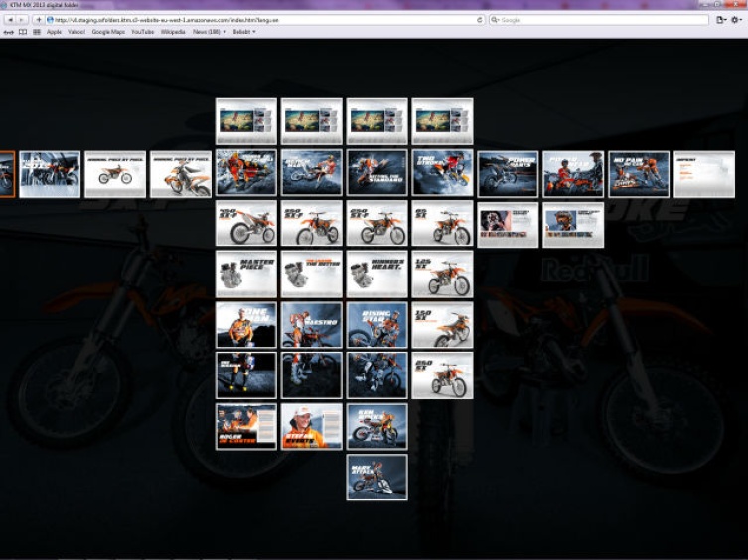Screen dimensions: 748x560
Task: Open the page menu icon
Action: (x=721, y=20)
